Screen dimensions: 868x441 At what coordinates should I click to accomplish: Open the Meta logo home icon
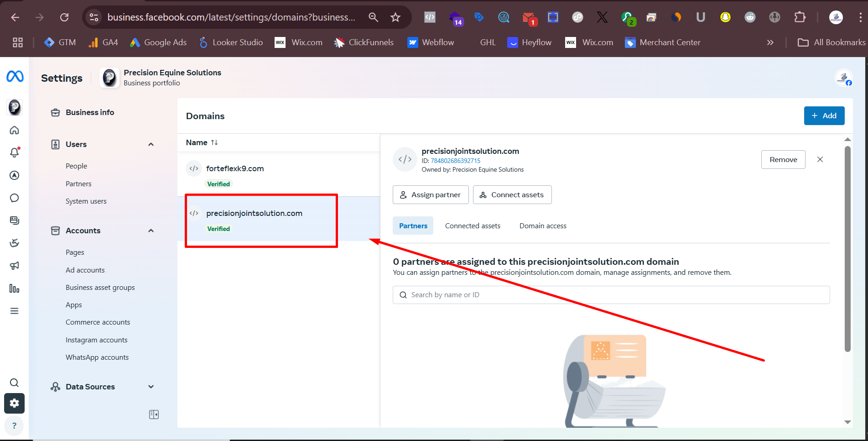[x=15, y=76]
